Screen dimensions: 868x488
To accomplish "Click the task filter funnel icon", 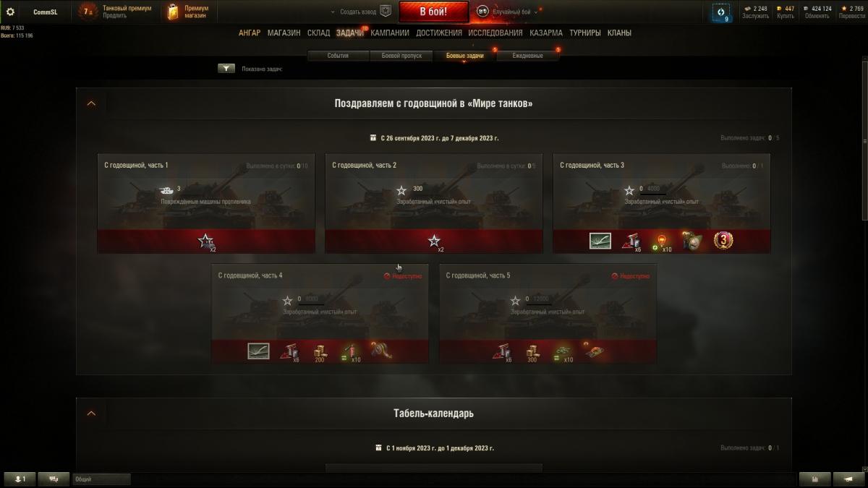I will click(x=226, y=69).
